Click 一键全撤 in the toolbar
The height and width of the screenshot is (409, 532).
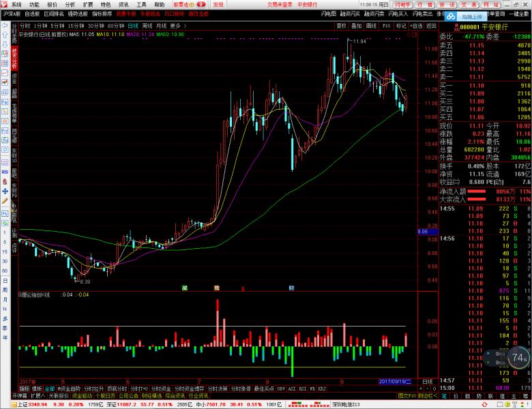click(519, 14)
